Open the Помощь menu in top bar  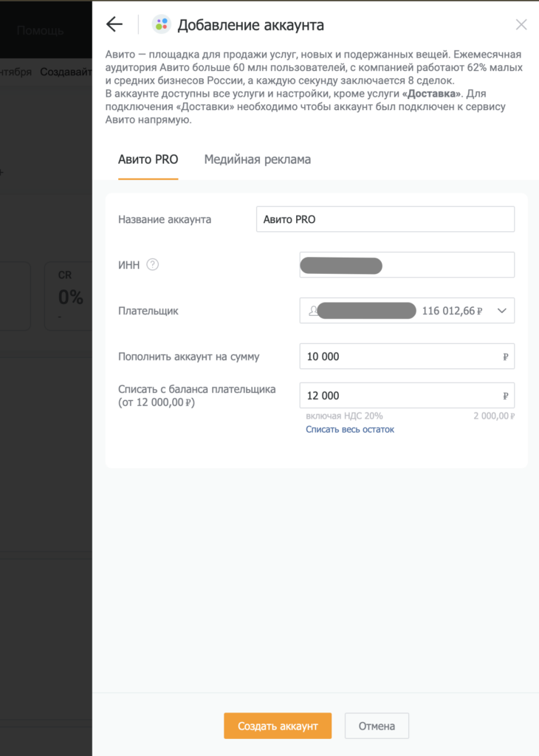[x=41, y=30]
